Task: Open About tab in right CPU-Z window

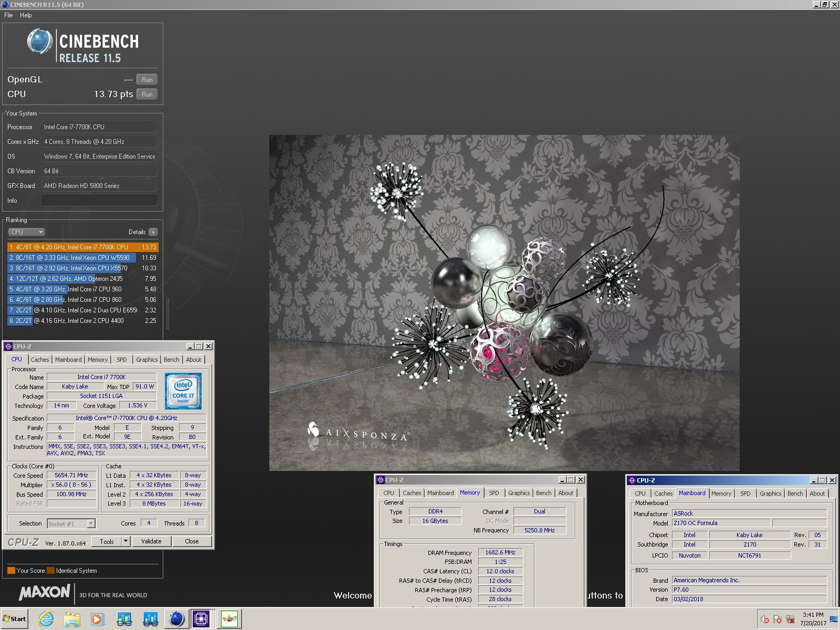Action: (817, 493)
